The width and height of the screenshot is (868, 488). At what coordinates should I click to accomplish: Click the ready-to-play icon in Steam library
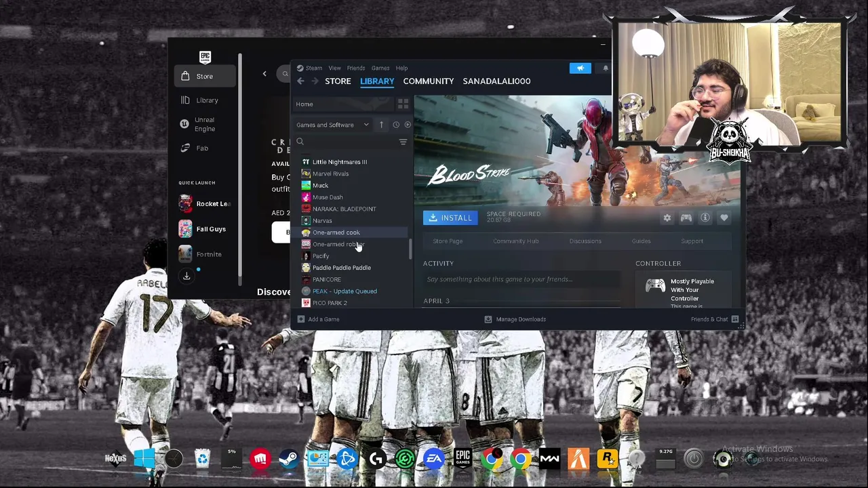[408, 125]
